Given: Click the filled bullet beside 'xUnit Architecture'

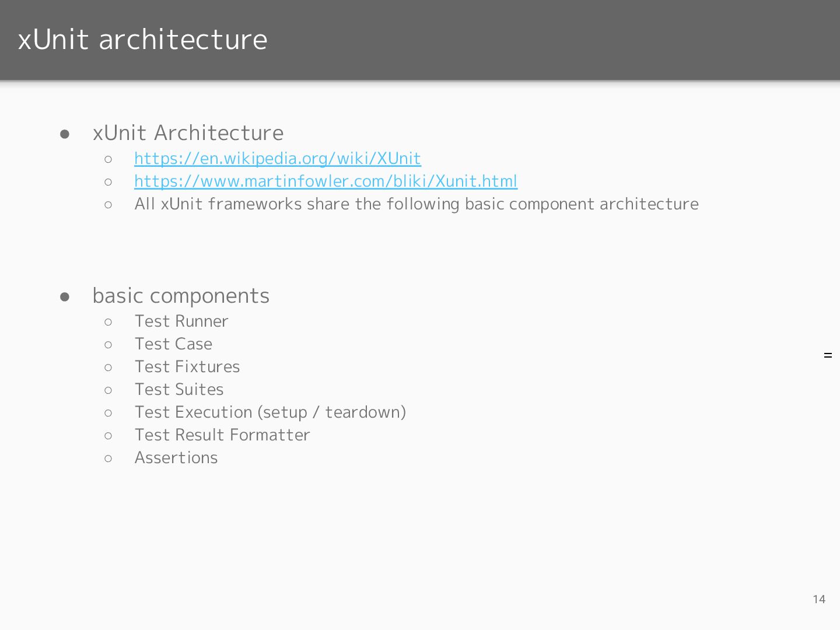Looking at the screenshot, I should click(65, 134).
